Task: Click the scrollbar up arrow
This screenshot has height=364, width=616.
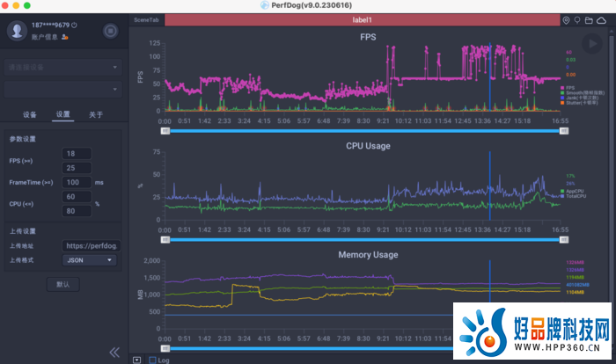Action: pos(611,31)
